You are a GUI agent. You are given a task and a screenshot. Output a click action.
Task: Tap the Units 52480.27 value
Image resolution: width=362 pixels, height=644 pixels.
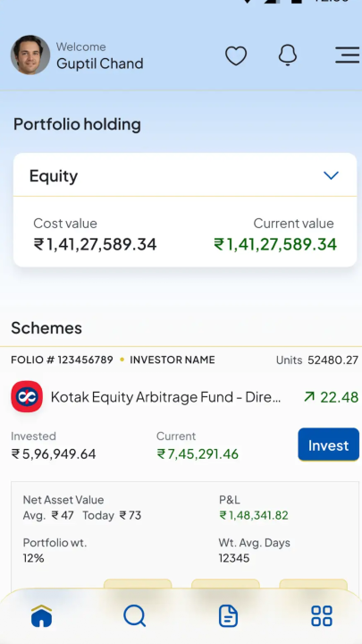click(x=317, y=360)
